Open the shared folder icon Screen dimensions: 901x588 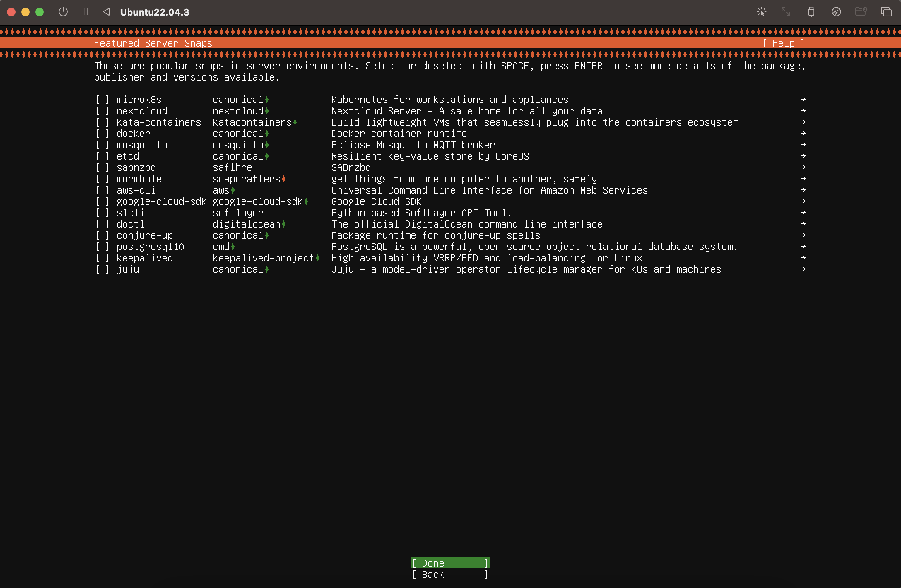[x=861, y=12]
